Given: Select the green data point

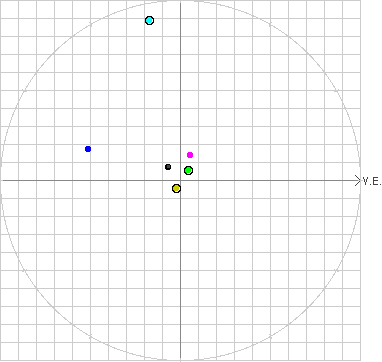Looking at the screenshot, I should coord(188,171).
